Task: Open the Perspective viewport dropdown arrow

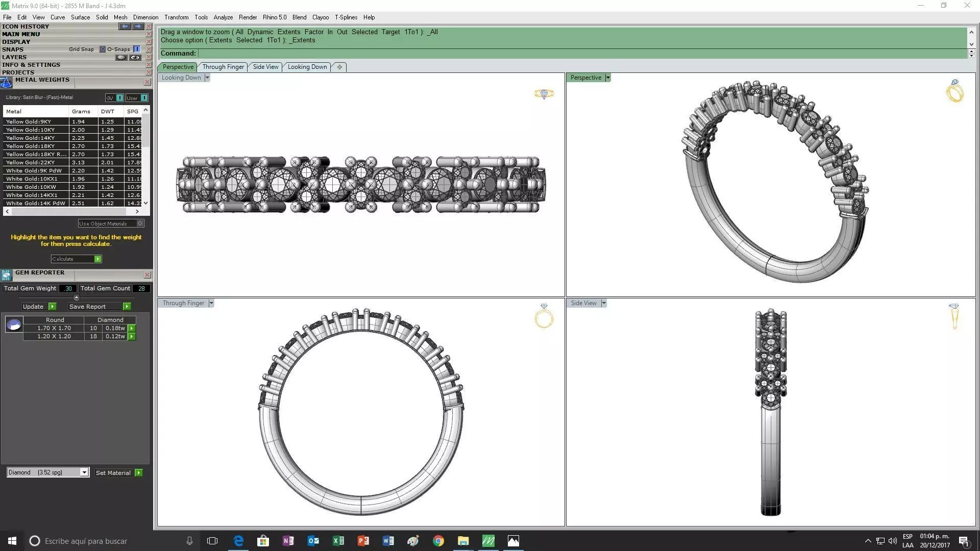Action: point(607,78)
